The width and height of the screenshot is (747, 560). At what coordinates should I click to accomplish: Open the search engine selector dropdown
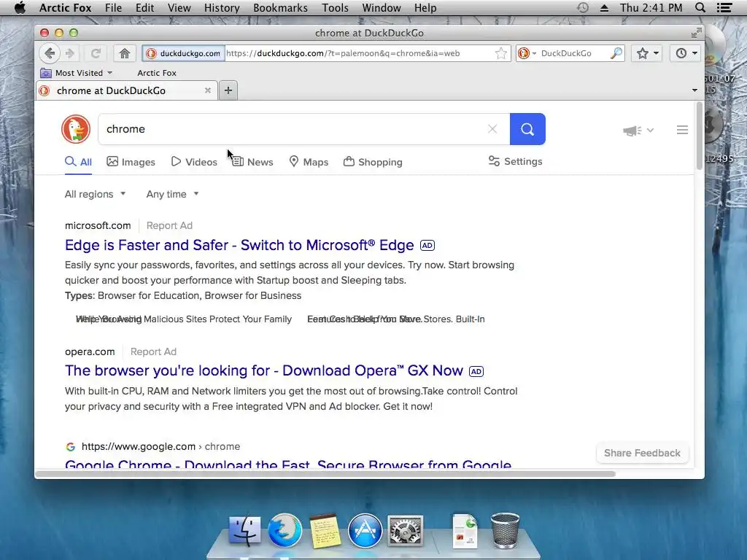point(527,53)
